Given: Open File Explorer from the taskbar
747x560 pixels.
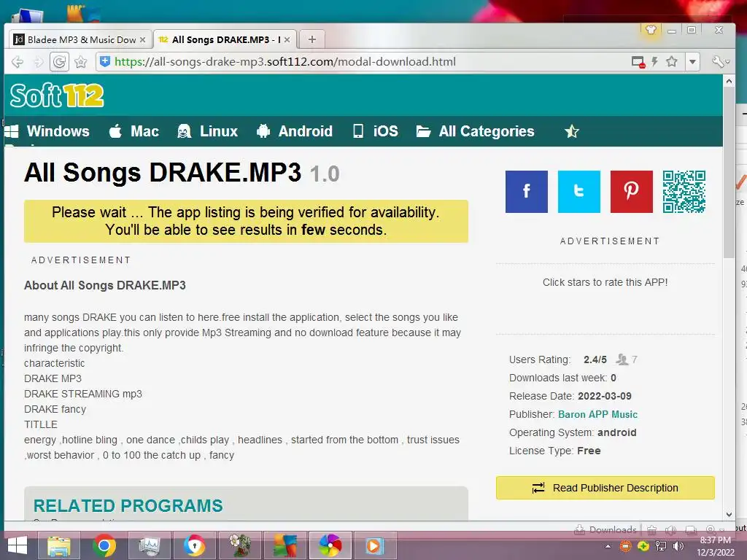Looking at the screenshot, I should [x=59, y=545].
